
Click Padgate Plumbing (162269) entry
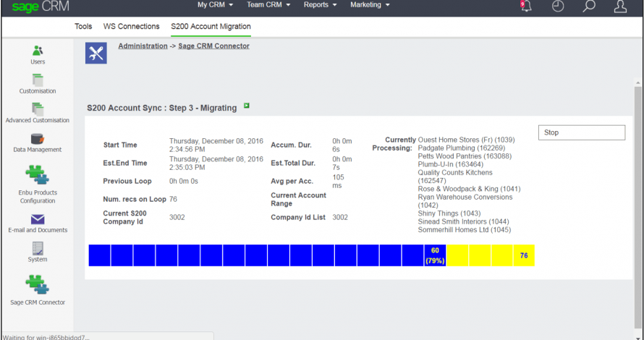(x=461, y=148)
